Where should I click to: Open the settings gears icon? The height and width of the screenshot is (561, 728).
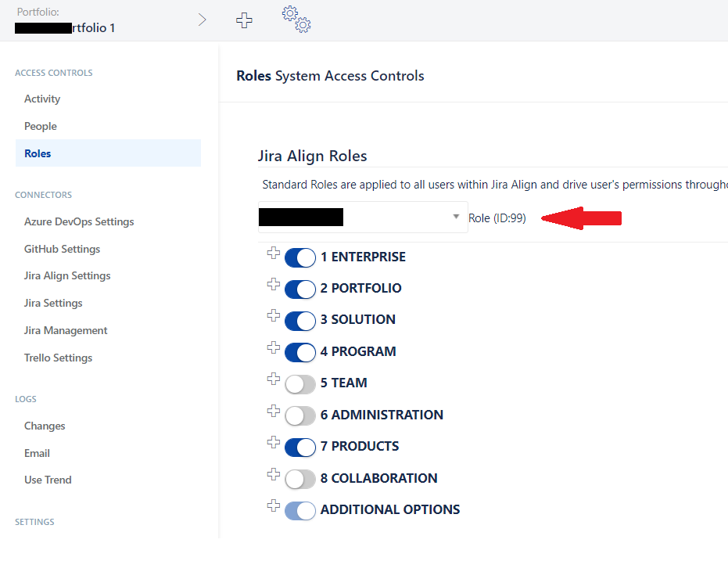(x=296, y=19)
